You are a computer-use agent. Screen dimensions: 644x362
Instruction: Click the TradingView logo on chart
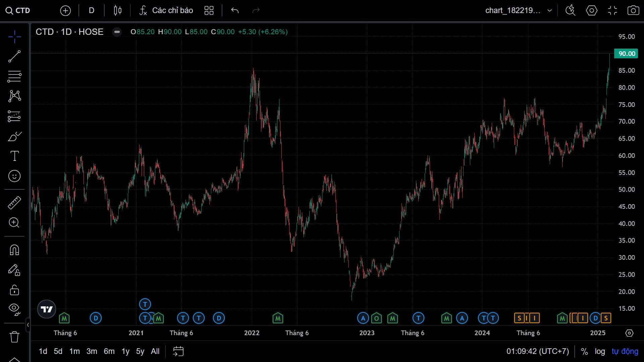[x=47, y=309]
